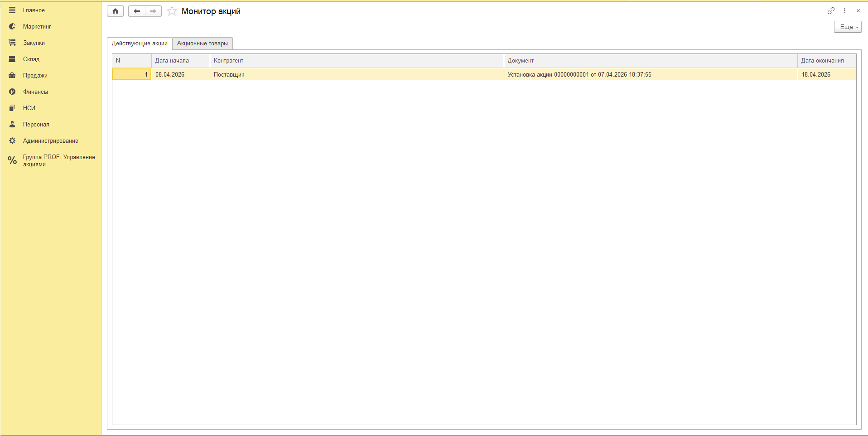Switch to the Акционные товары tab

coord(202,44)
